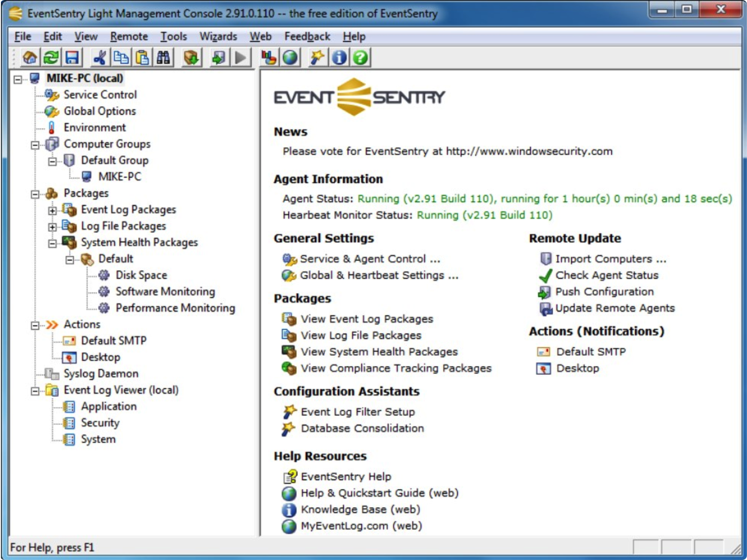Click the blue info toolbar icon
This screenshot has width=747, height=560.
[x=339, y=57]
